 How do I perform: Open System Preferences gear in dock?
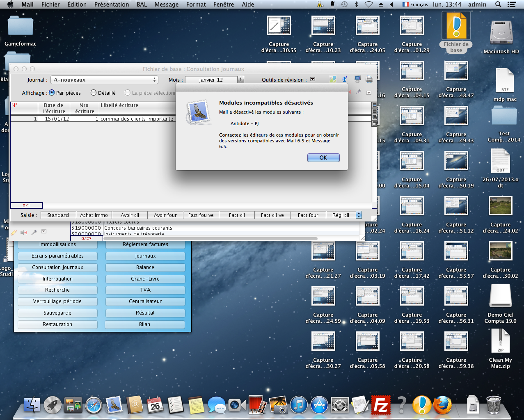tap(340, 405)
